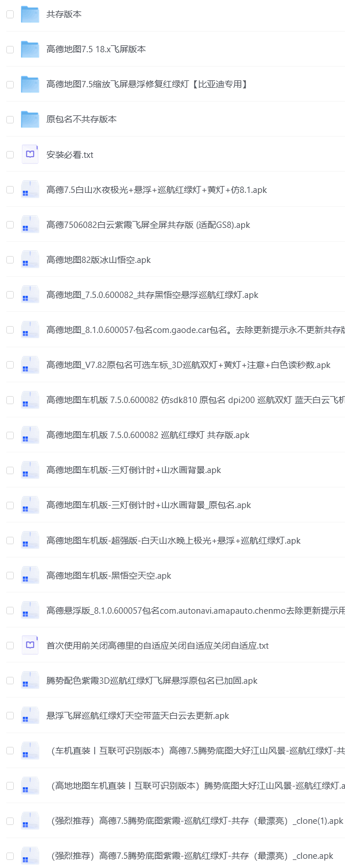Open file 高德7.5白山水夜极光+悬浮+巡航红绿灯+黄灯+仿8.1.apk

click(x=156, y=189)
